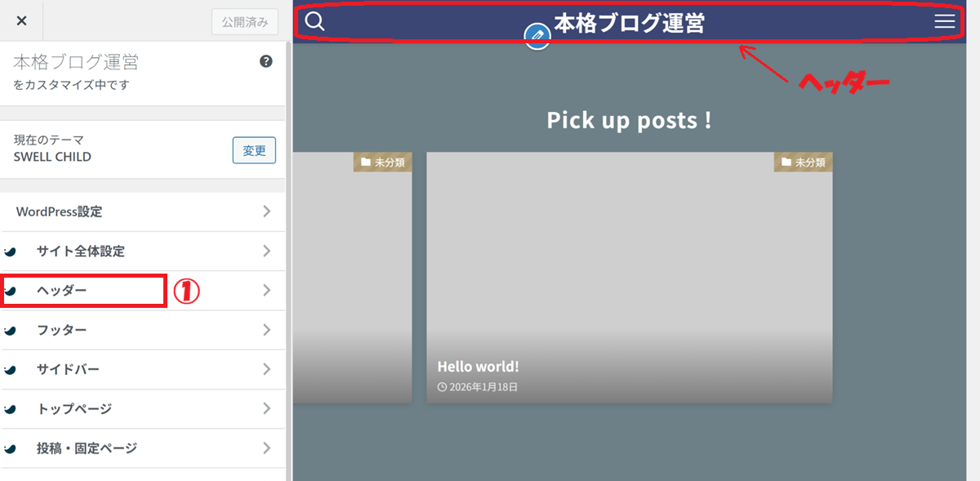The image size is (980, 481).
Task: Open the サイト全体設定 menu item
Action: [81, 252]
